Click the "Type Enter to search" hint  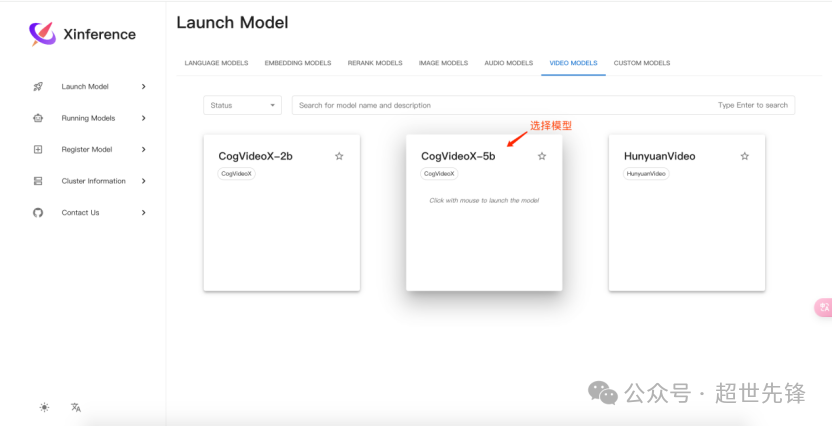(x=752, y=105)
